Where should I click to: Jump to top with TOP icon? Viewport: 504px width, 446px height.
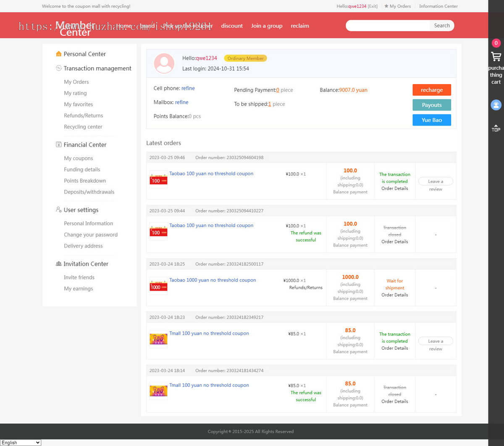click(x=496, y=128)
